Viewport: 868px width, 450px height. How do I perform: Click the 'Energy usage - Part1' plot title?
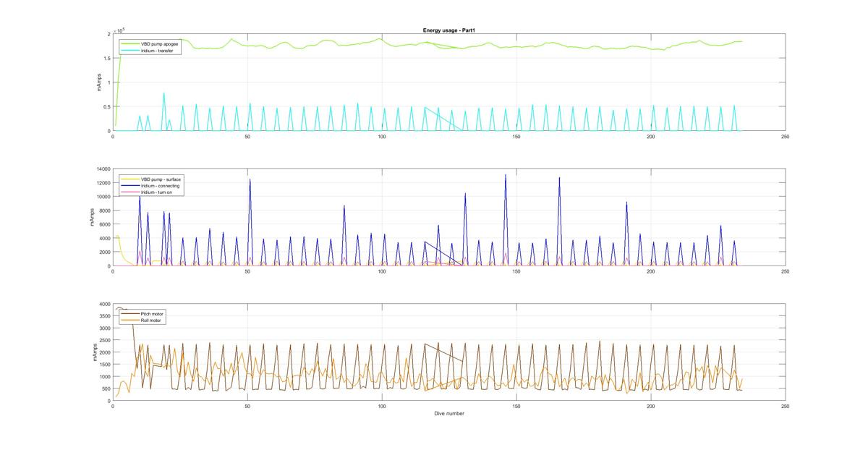click(448, 30)
